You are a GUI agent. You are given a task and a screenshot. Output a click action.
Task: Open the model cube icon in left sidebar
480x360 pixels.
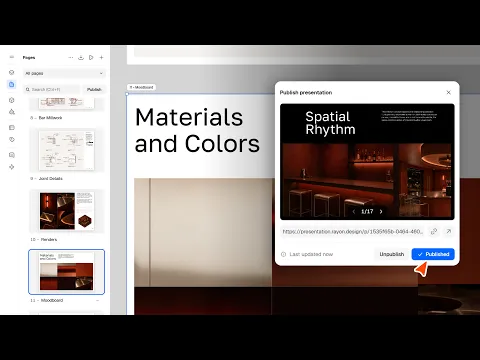pos(12,72)
